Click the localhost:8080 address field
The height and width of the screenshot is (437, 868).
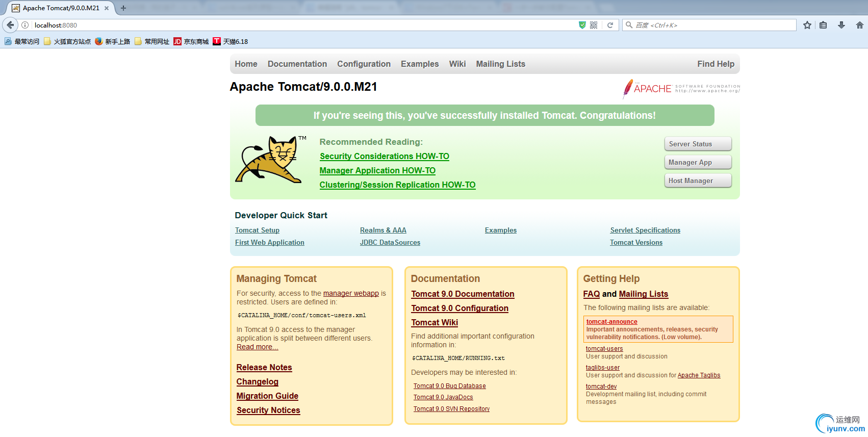coord(304,25)
